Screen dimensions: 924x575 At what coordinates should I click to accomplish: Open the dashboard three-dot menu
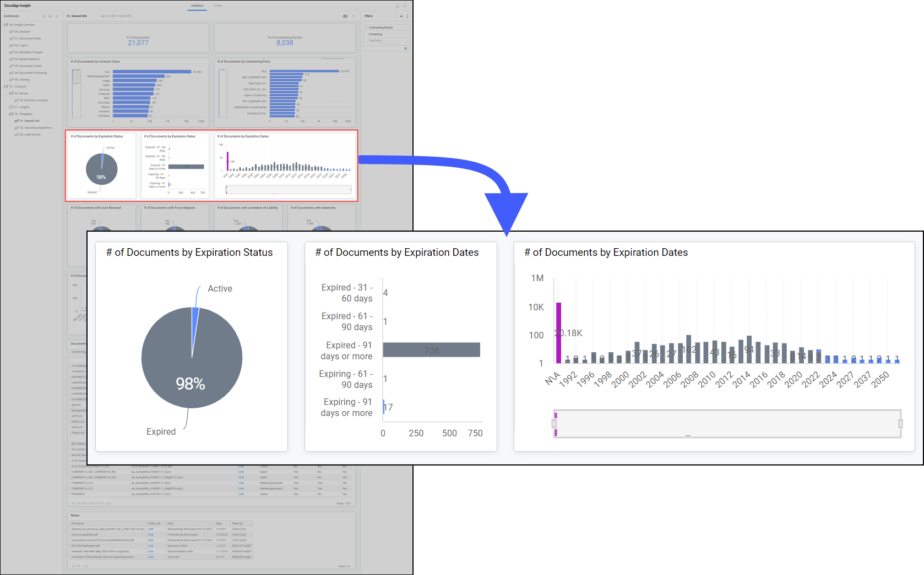click(354, 16)
